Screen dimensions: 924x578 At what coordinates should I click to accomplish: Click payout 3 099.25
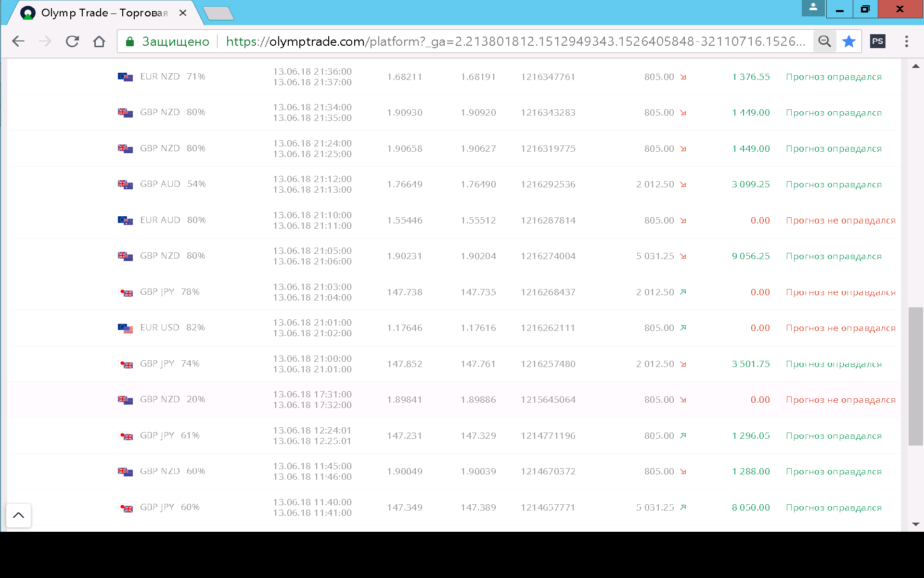(751, 184)
